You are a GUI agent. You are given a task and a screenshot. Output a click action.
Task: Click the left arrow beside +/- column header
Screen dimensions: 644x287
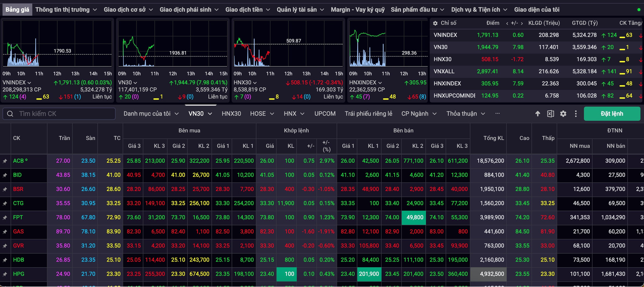pyautogui.click(x=507, y=23)
